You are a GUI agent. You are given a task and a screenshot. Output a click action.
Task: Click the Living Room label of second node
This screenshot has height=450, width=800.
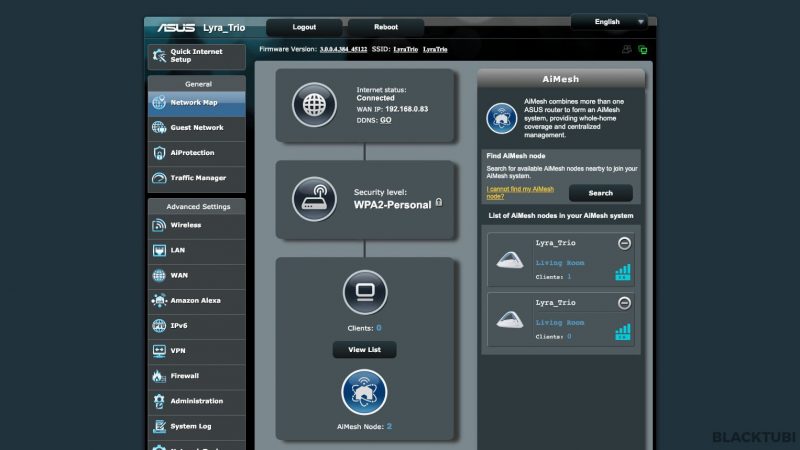[x=560, y=322]
